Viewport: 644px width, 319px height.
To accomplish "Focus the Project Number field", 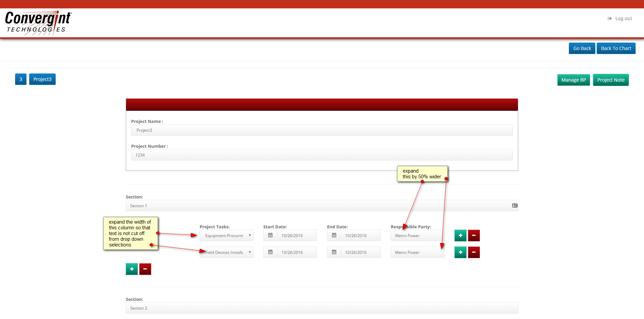I will pos(322,155).
